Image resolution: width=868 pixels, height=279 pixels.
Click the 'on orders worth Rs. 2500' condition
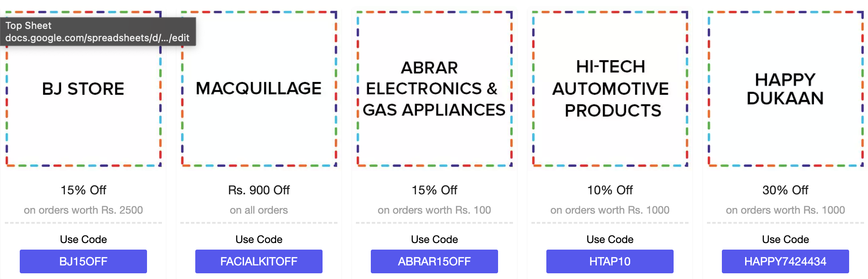tap(83, 210)
